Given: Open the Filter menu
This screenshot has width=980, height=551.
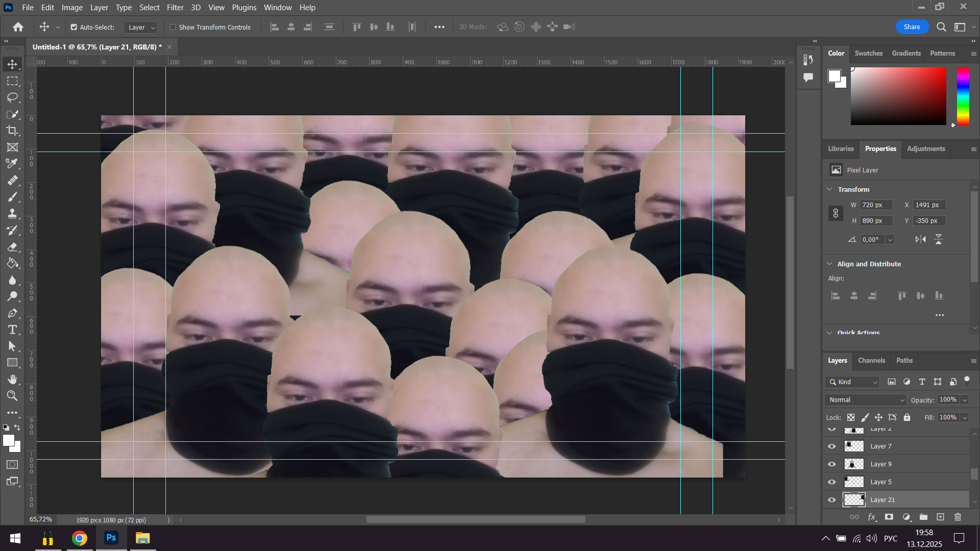Looking at the screenshot, I should click(x=175, y=8).
